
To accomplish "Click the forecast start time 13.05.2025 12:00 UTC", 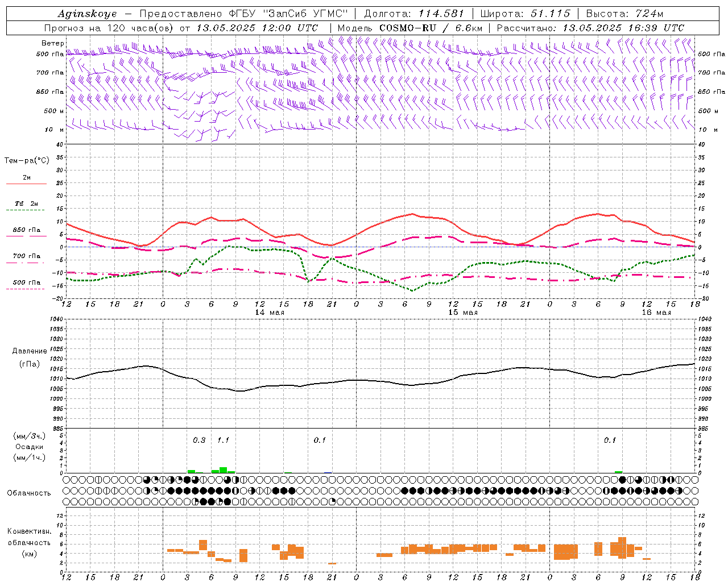I will coord(257,28).
